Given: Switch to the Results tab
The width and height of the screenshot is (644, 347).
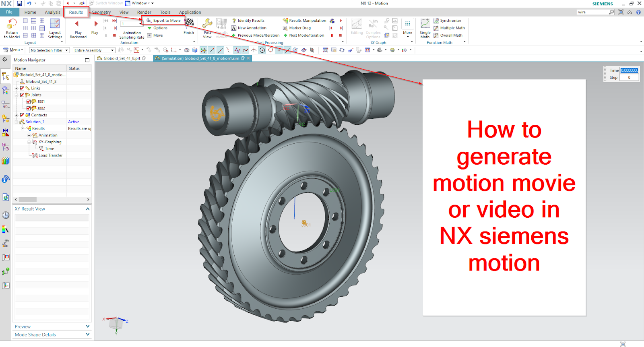Looking at the screenshot, I should 76,12.
